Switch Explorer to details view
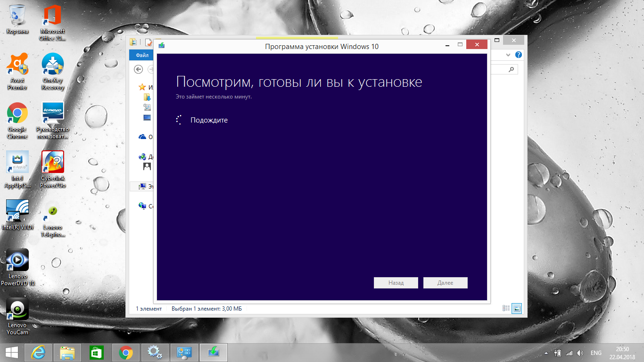 (x=506, y=308)
